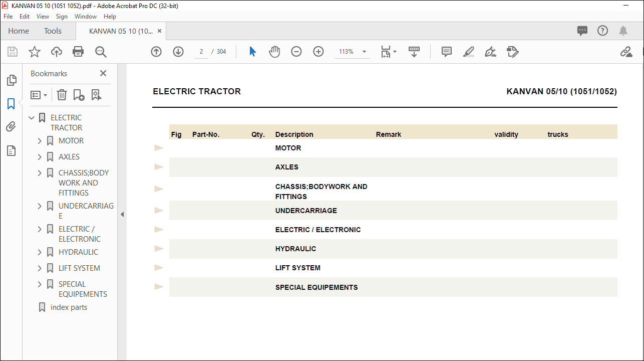Viewport: 644px width, 361px height.
Task: Activate the Hand pan tool
Action: point(274,52)
